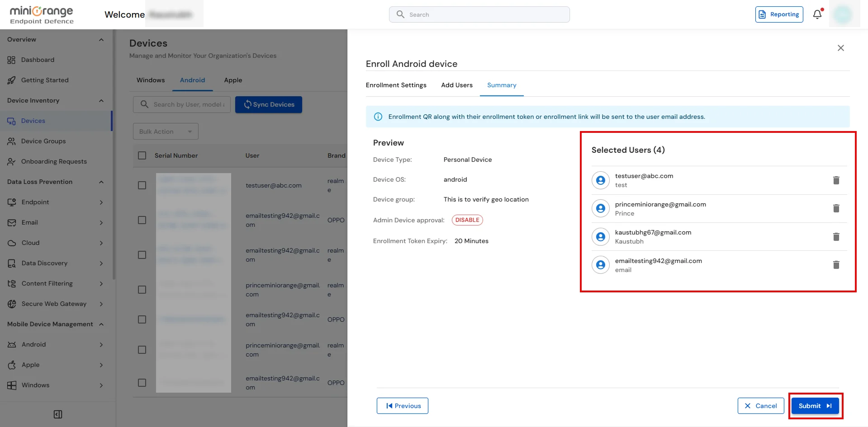868x427 pixels.
Task: Open the Bulk Action dropdown
Action: click(166, 131)
